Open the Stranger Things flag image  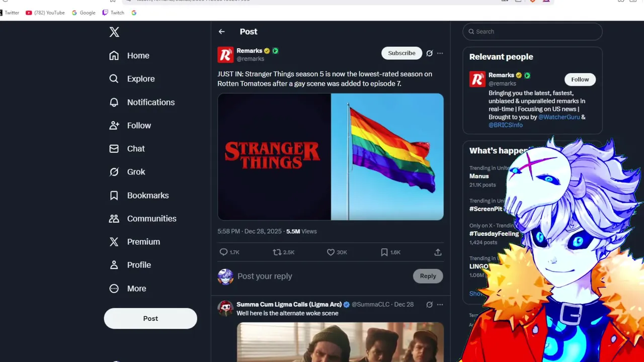click(331, 157)
